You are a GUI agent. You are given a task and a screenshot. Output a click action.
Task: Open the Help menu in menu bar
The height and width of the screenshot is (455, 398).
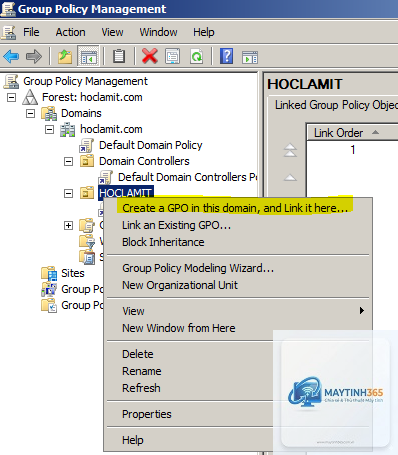pyautogui.click(x=204, y=32)
